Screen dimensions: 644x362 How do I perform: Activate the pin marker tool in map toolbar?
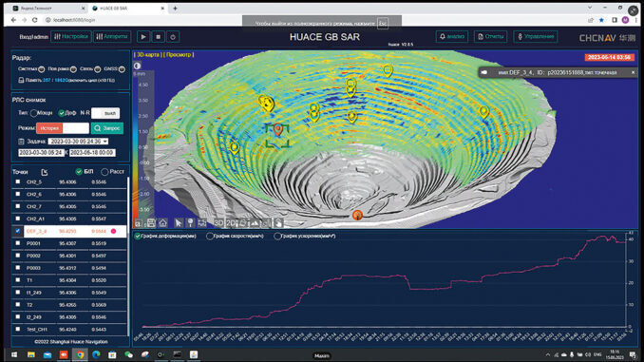pyautogui.click(x=190, y=223)
